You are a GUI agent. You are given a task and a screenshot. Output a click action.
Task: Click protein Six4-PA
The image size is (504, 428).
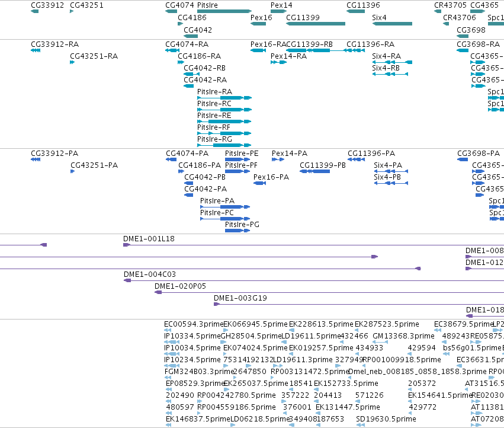[x=391, y=171]
